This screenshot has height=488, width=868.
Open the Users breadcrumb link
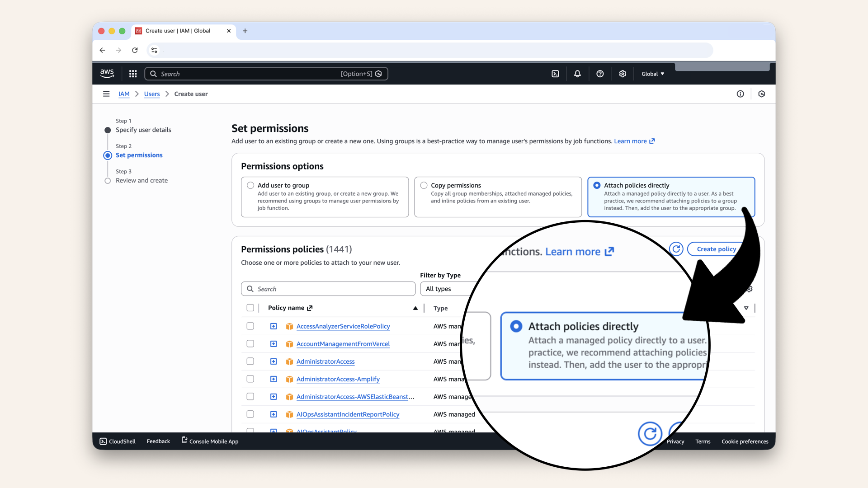(151, 94)
